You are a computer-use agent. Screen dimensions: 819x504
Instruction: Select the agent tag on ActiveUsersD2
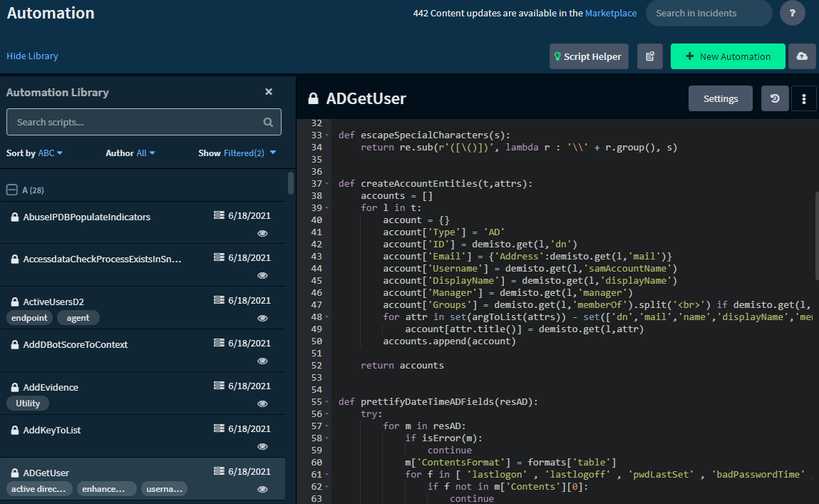click(78, 317)
